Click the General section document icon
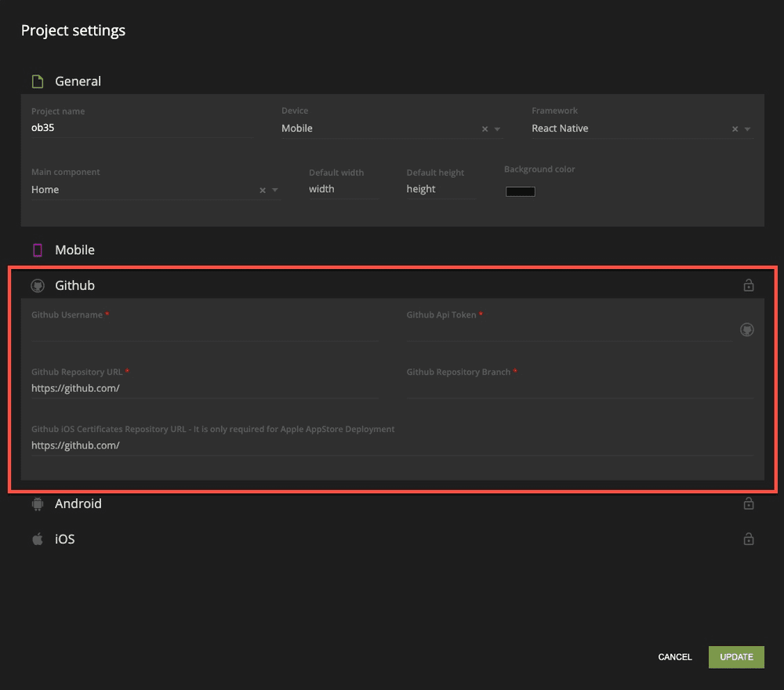This screenshot has width=784, height=690. (x=38, y=82)
